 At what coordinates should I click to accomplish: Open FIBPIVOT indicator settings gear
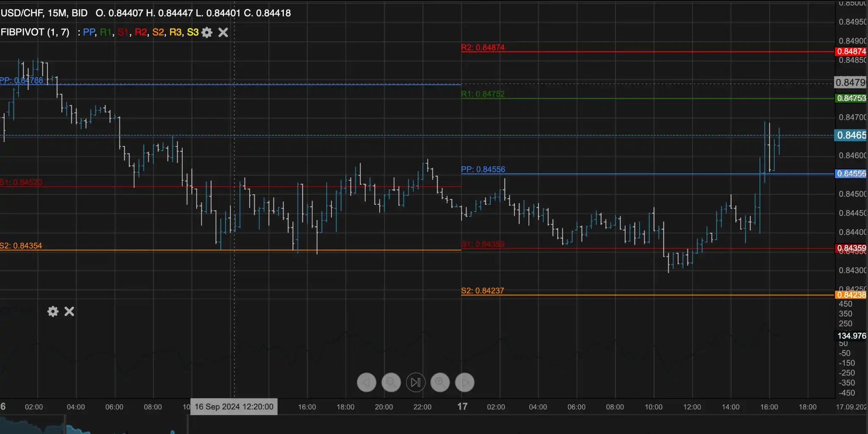click(x=207, y=33)
